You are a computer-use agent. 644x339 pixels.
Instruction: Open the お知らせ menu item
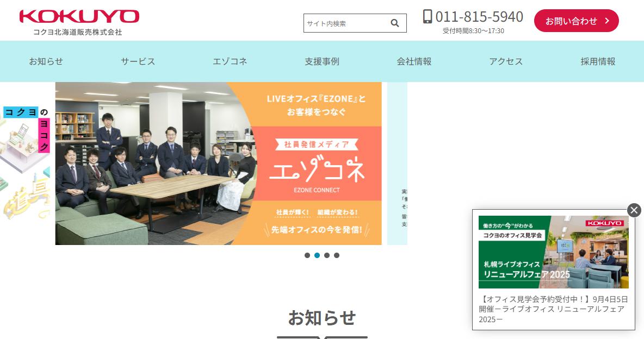pyautogui.click(x=46, y=61)
